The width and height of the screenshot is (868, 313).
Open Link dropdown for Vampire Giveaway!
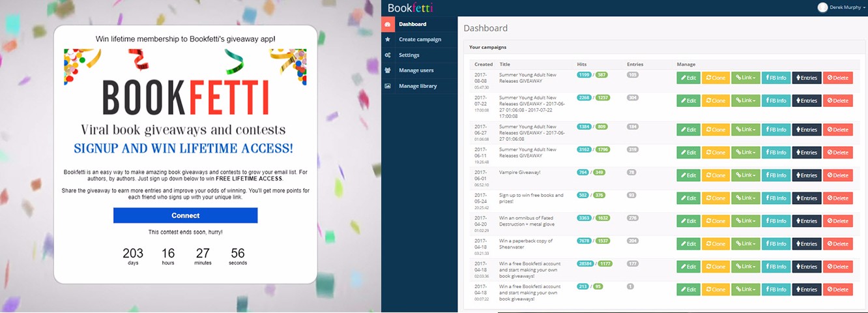pyautogui.click(x=745, y=175)
